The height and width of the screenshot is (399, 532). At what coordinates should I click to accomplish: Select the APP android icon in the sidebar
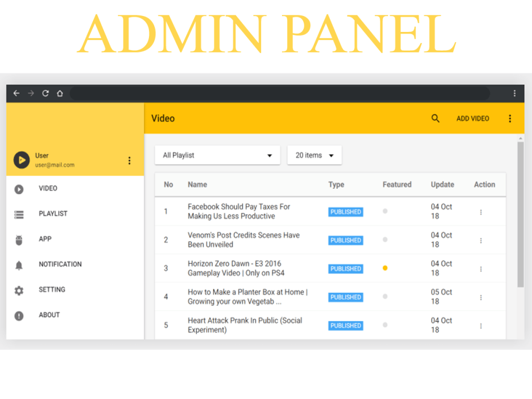[x=19, y=240]
